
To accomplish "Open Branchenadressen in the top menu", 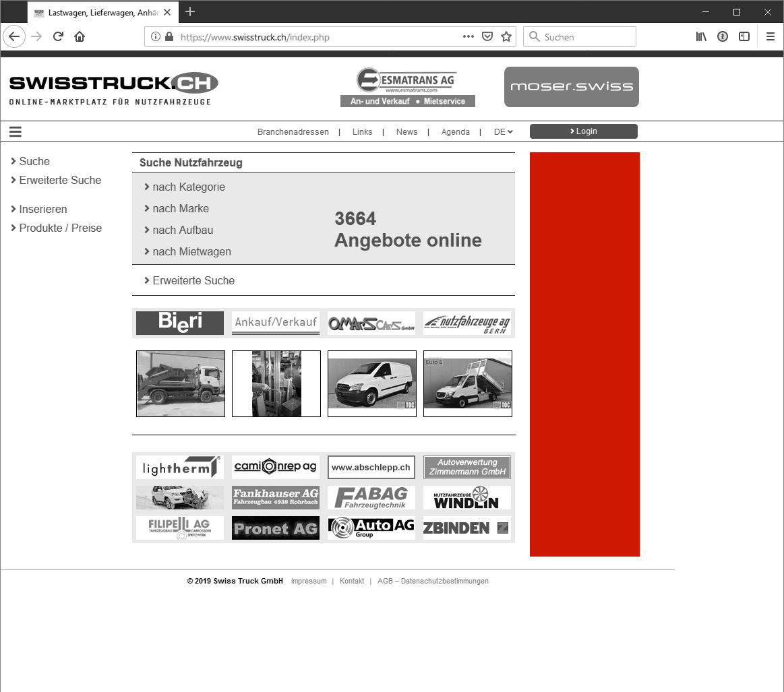I will point(293,132).
